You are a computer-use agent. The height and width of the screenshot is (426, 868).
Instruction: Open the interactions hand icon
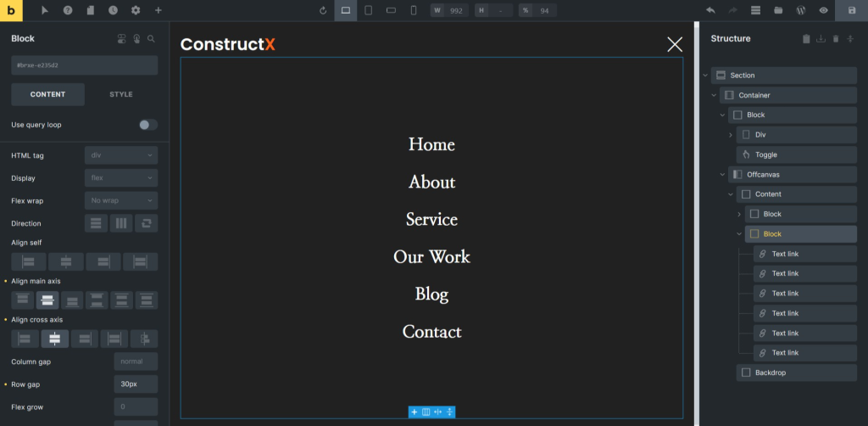click(x=136, y=39)
